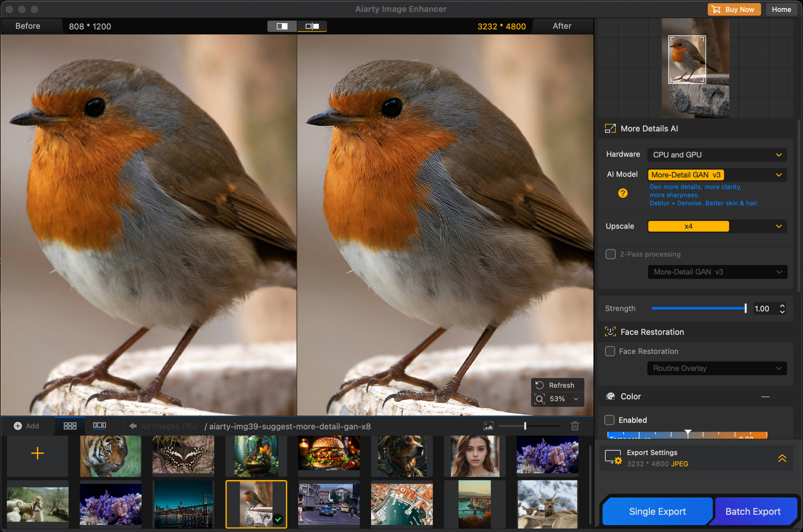Viewport: 803px width, 532px height.
Task: Enable the Color Enabled checkbox
Action: coord(609,420)
